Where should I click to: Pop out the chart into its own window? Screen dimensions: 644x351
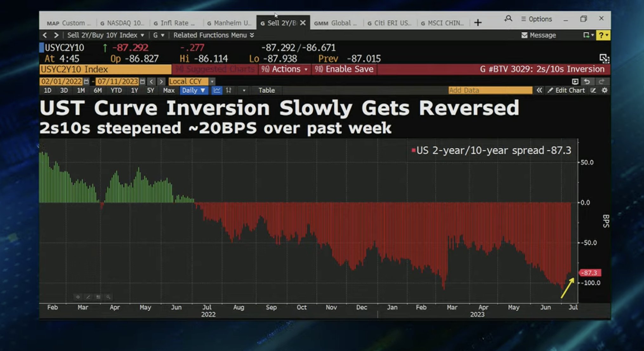575,82
